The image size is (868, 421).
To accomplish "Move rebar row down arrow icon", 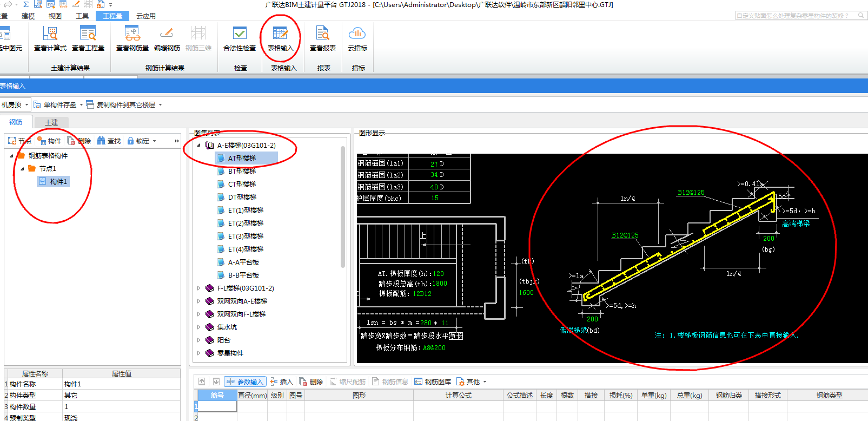I will 216,381.
